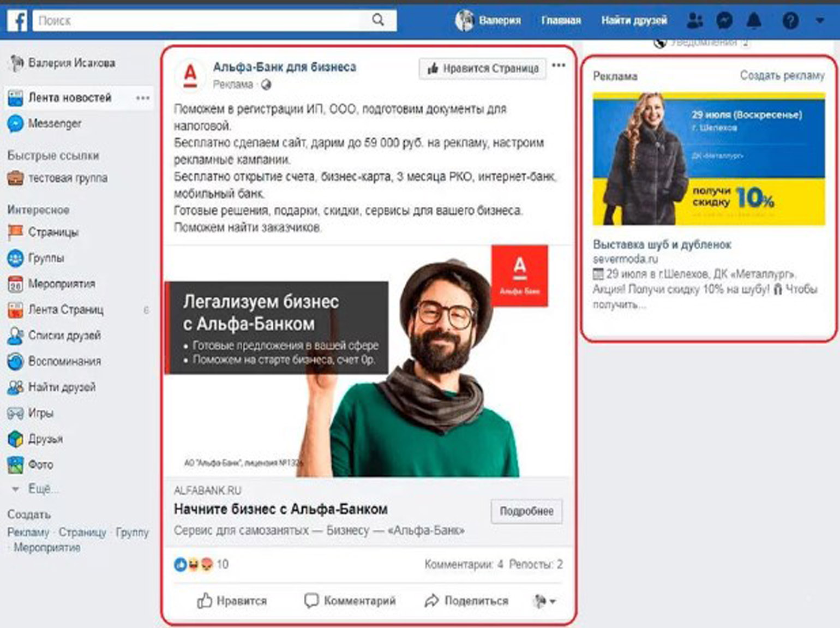Click the search magnifier icon

[x=377, y=21]
